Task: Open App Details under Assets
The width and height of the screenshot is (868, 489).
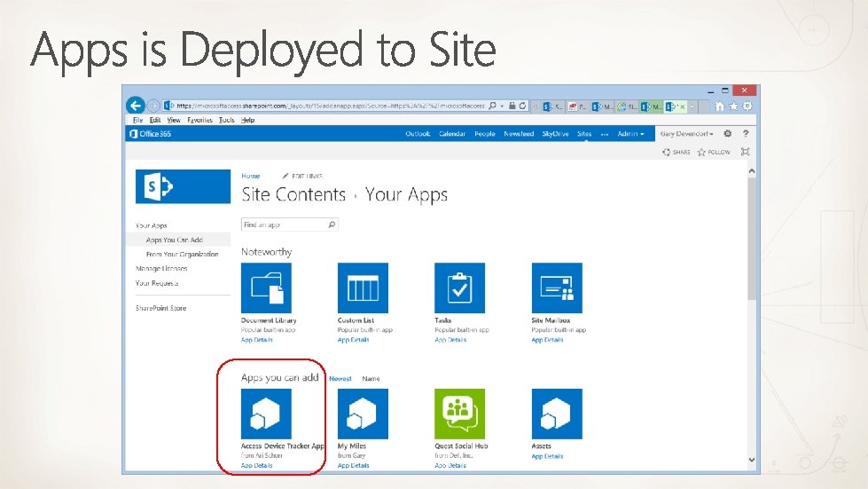Action: (x=547, y=456)
